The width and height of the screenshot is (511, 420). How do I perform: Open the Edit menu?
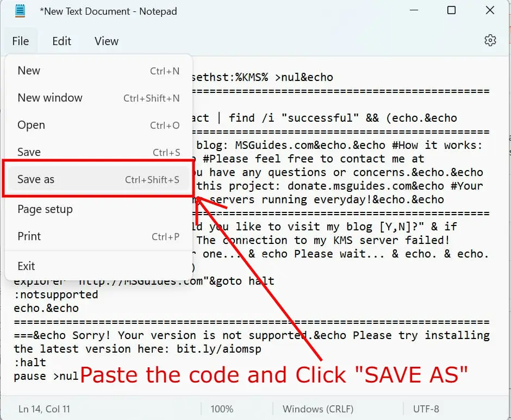point(61,41)
